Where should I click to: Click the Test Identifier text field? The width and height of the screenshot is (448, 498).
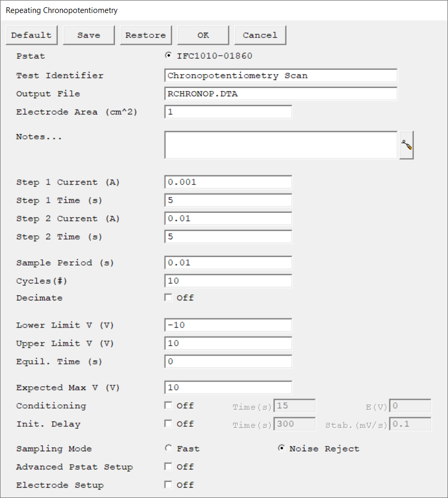[281, 75]
